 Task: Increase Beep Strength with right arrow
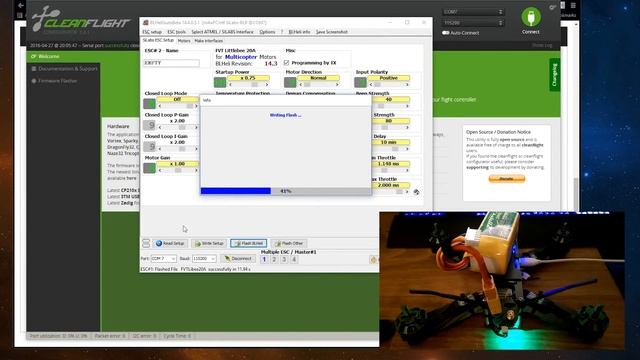coord(407,106)
